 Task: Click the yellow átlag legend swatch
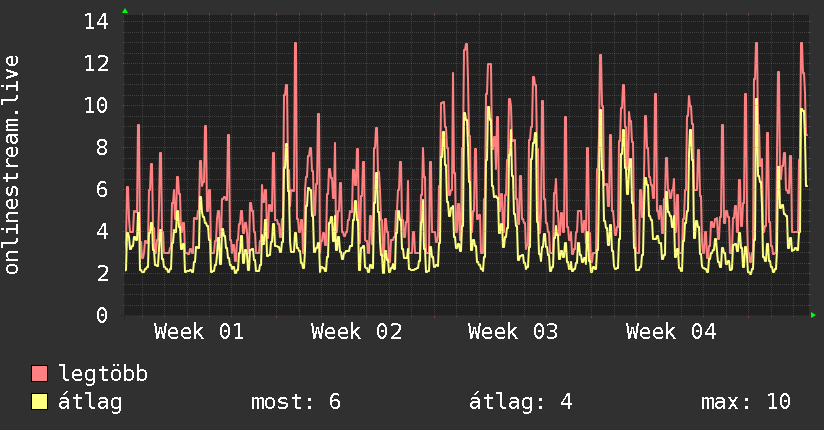tap(39, 401)
